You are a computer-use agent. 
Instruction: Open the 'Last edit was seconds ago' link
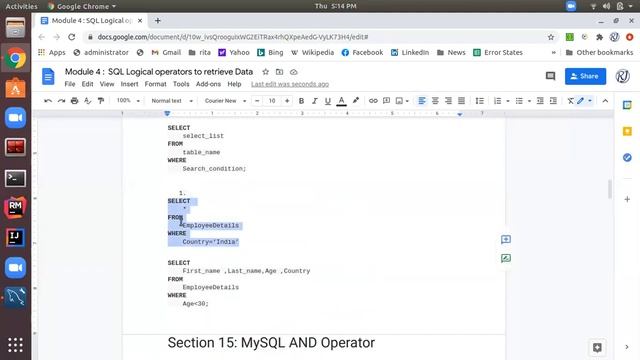290,84
